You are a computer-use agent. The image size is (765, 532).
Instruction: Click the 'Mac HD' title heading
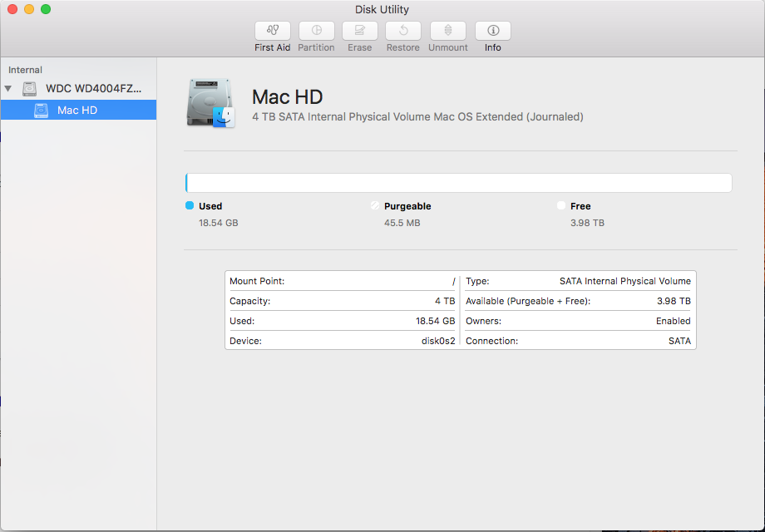click(288, 97)
